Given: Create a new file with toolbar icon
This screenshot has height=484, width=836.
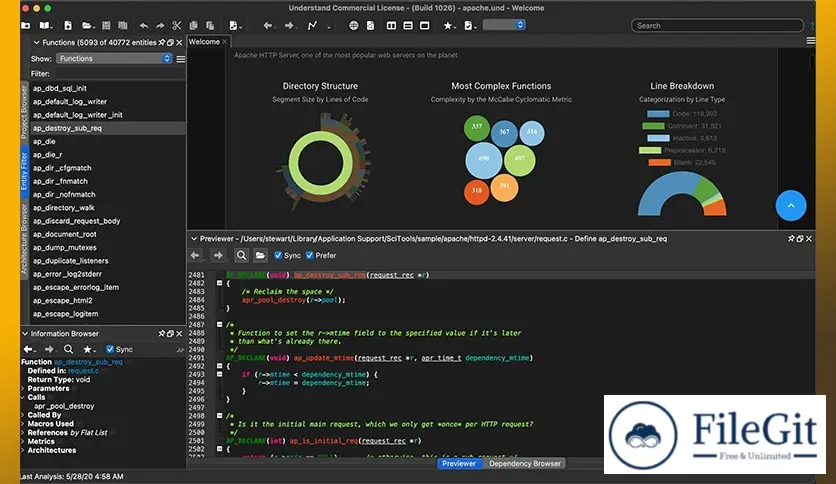Looking at the screenshot, I should [68, 26].
